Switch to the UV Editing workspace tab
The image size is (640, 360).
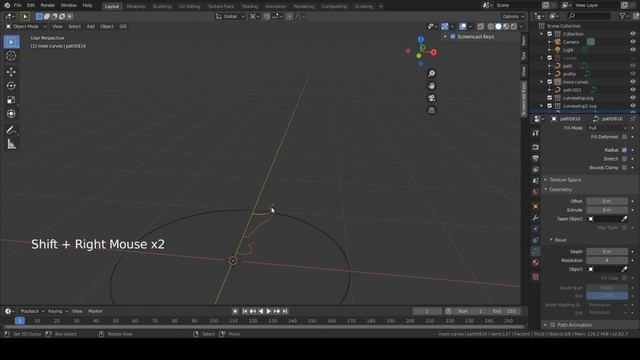coord(189,7)
